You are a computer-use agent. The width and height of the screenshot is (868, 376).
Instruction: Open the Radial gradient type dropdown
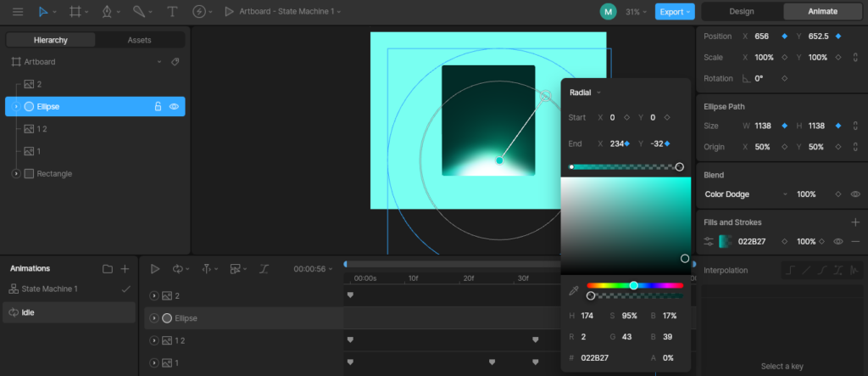(x=585, y=93)
